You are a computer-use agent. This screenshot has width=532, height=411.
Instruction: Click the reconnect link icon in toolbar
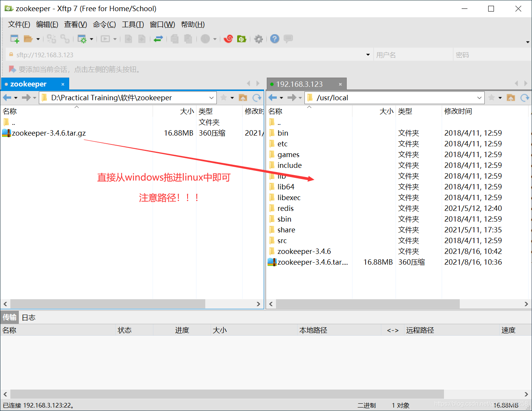pyautogui.click(x=52, y=39)
